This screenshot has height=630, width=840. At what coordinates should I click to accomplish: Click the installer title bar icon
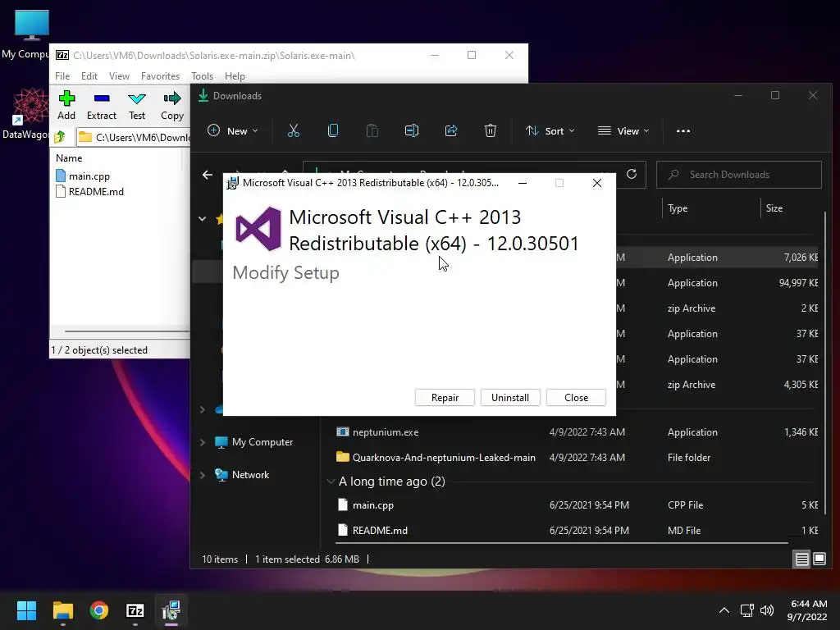(232, 183)
